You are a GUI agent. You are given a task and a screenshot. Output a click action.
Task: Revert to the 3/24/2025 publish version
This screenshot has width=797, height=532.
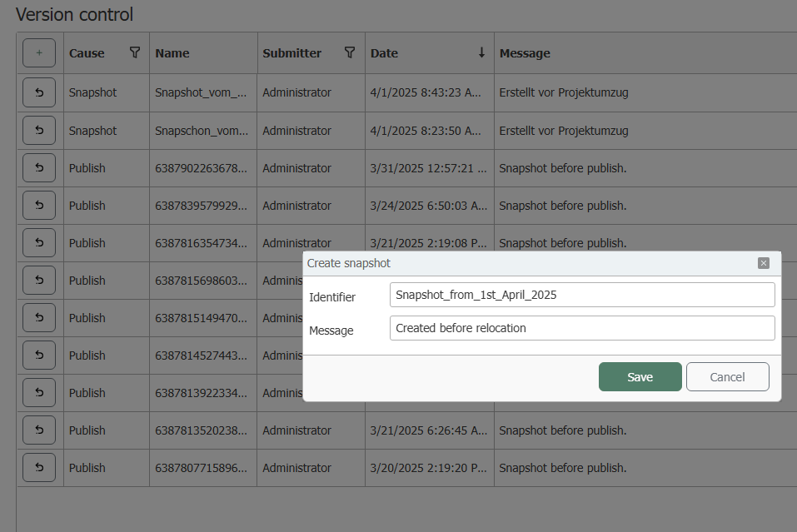click(39, 206)
